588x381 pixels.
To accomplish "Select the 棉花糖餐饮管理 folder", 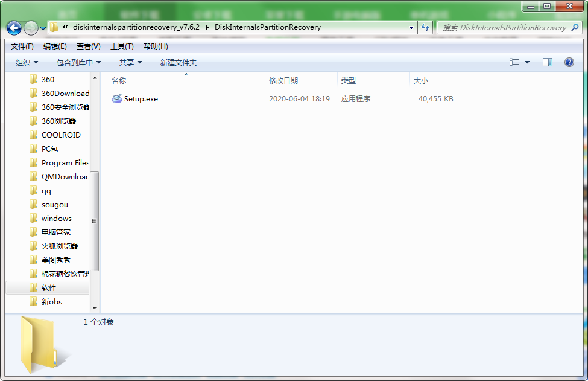I will (59, 274).
